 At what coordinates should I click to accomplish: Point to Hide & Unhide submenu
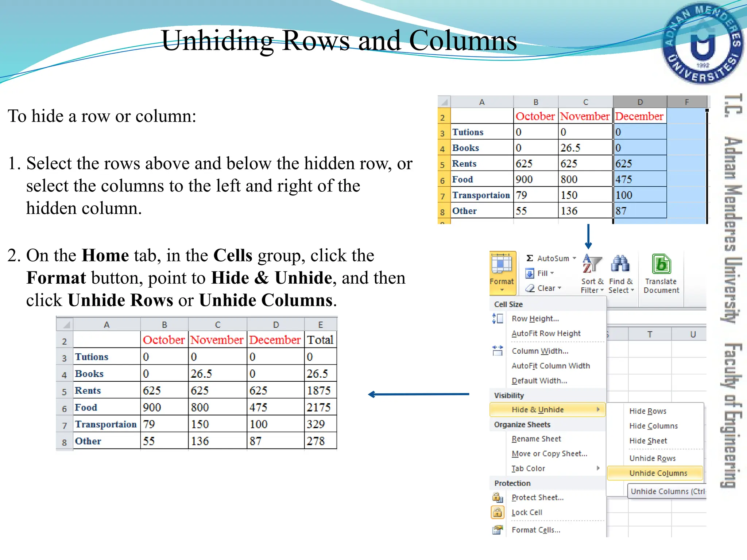point(547,409)
